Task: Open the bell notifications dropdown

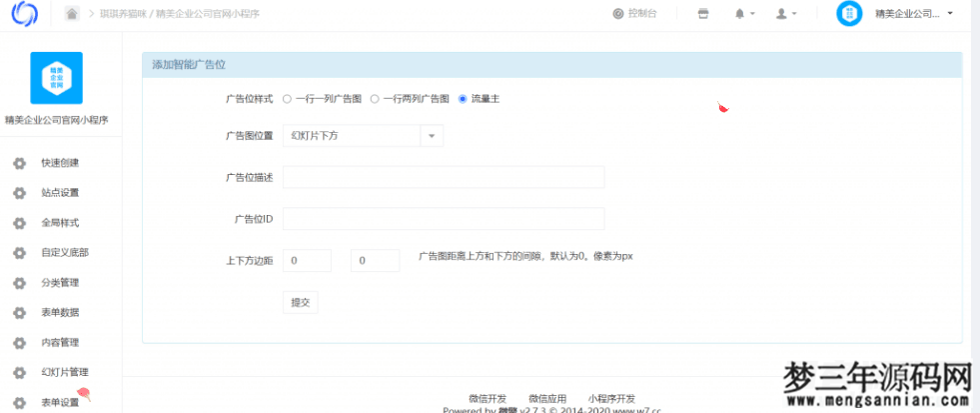Action: (745, 14)
